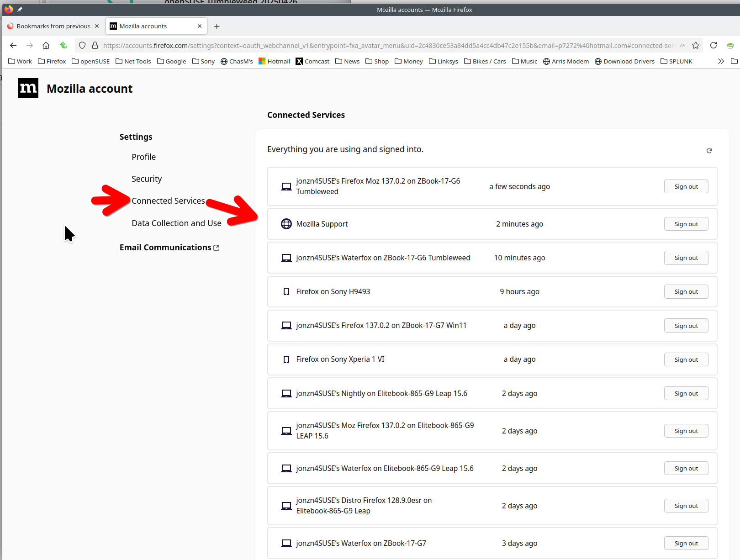Screen dimensions: 740x560
Task: Open the Work bookmarks folder
Action: click(20, 61)
